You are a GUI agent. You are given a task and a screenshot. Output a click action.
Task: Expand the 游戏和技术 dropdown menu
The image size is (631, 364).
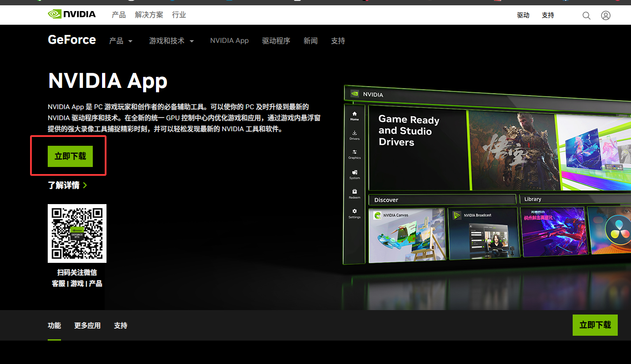tap(171, 41)
